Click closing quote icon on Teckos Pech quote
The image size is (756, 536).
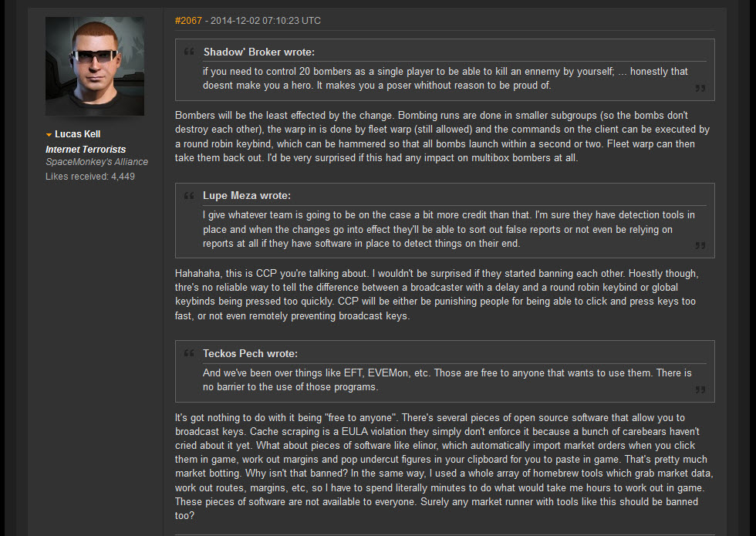(700, 389)
